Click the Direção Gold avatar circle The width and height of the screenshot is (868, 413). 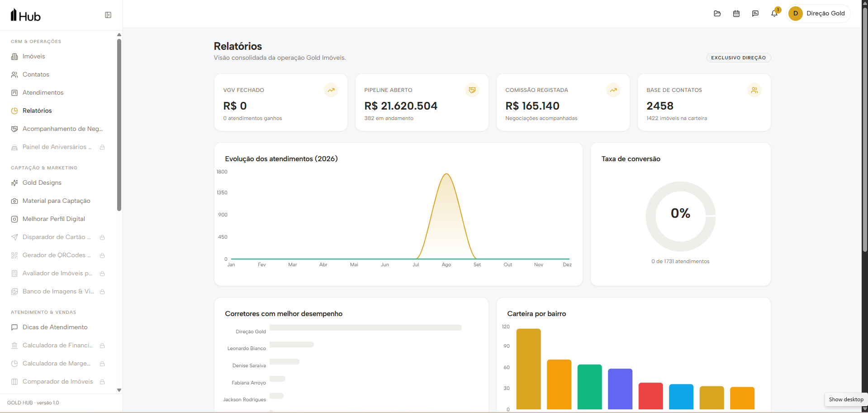[x=796, y=14]
